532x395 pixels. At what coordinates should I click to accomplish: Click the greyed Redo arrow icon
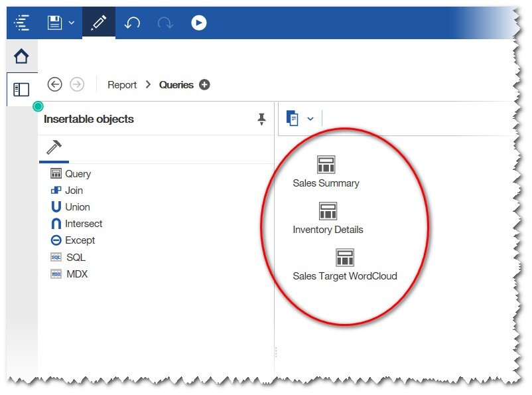[165, 23]
